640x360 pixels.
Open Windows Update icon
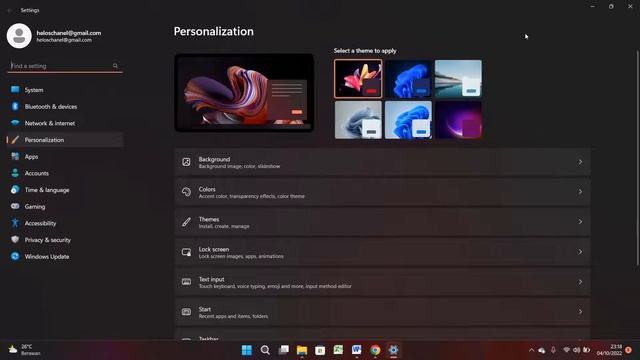point(15,256)
